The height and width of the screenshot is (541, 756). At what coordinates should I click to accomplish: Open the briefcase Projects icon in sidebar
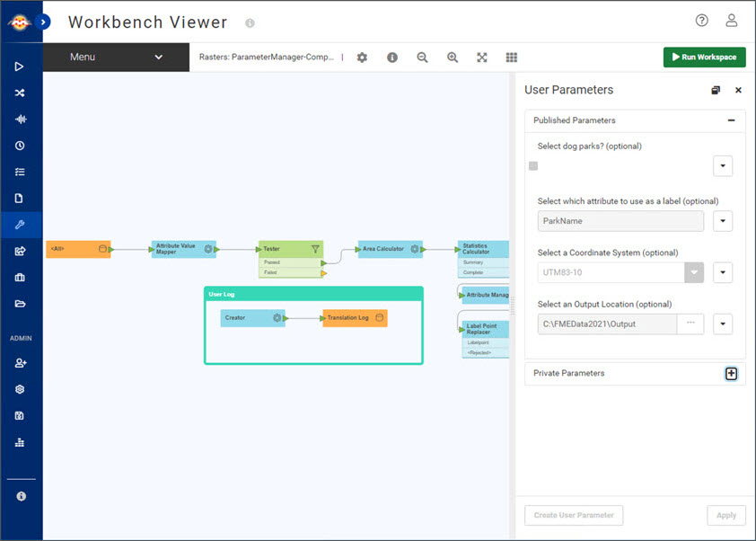pos(20,278)
